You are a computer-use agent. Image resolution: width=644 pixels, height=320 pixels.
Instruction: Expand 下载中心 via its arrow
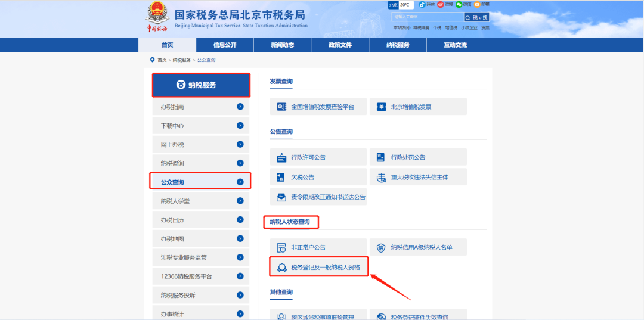coord(240,126)
